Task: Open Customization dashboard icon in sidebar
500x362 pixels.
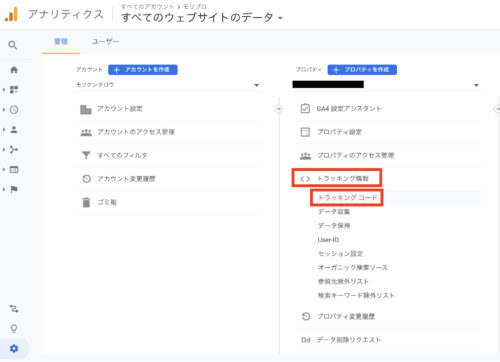Action: 14,89
